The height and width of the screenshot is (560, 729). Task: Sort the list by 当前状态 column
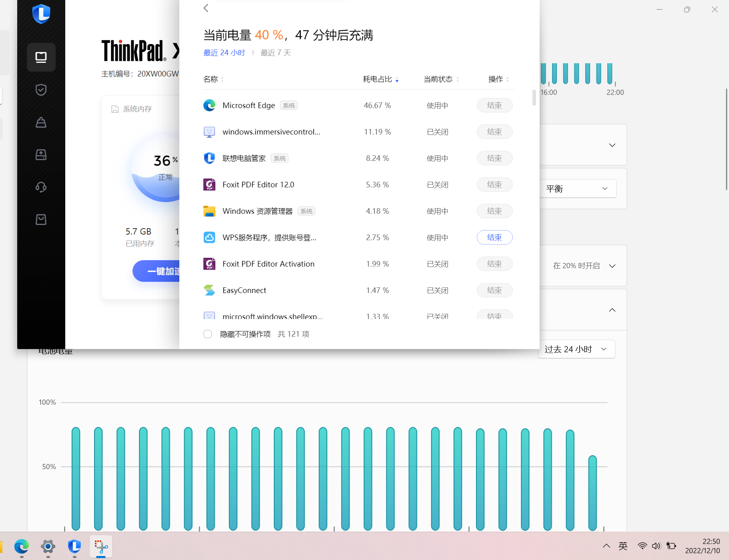click(x=442, y=79)
